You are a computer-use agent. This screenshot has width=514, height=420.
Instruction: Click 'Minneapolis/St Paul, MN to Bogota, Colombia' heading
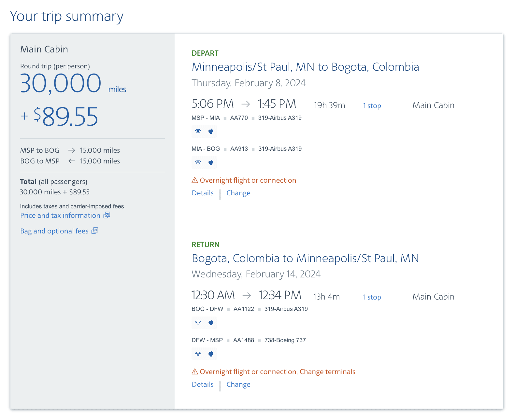point(305,67)
